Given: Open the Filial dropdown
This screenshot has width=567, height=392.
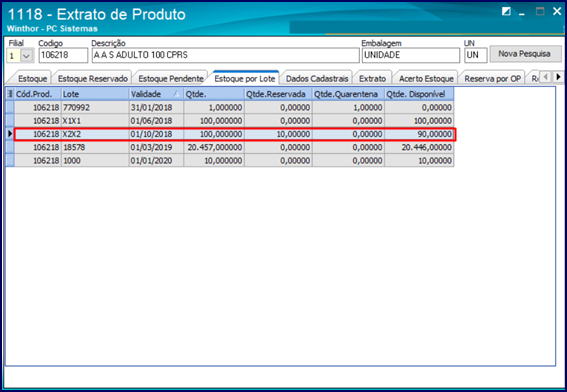Looking at the screenshot, I should coord(26,56).
